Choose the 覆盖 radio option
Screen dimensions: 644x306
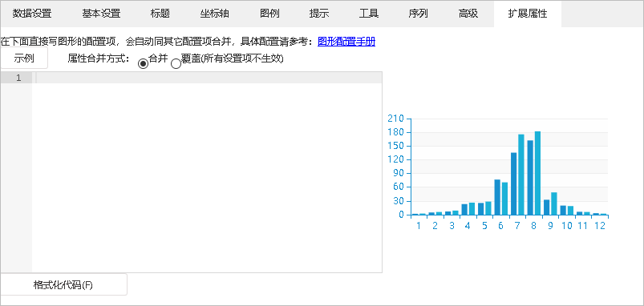point(176,63)
